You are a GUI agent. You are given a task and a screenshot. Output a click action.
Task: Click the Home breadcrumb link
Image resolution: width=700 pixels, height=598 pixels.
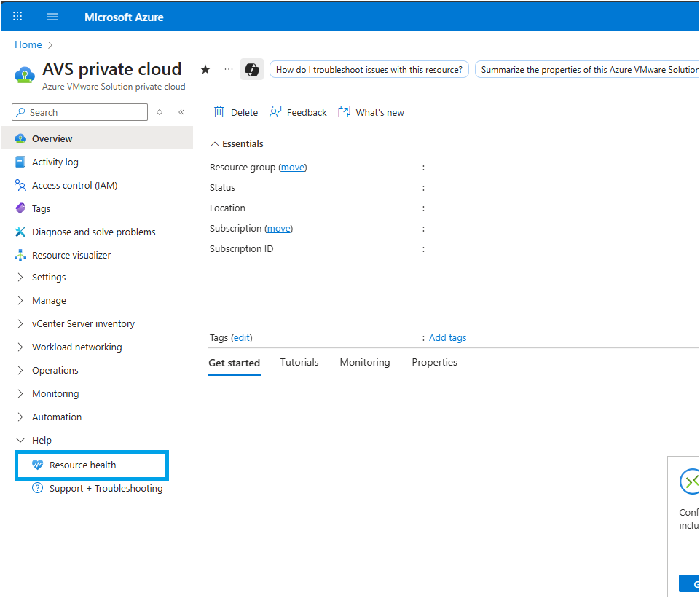[x=28, y=44]
